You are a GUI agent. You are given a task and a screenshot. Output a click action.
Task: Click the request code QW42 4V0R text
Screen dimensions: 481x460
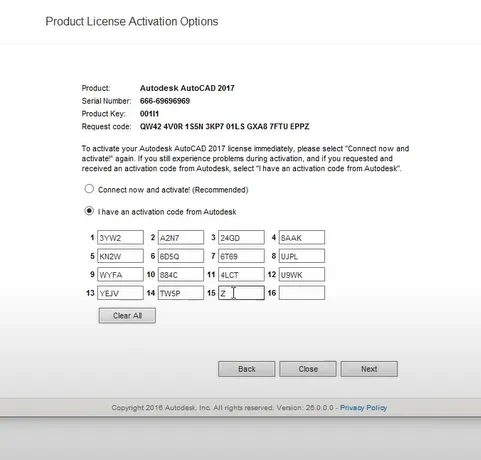click(224, 127)
